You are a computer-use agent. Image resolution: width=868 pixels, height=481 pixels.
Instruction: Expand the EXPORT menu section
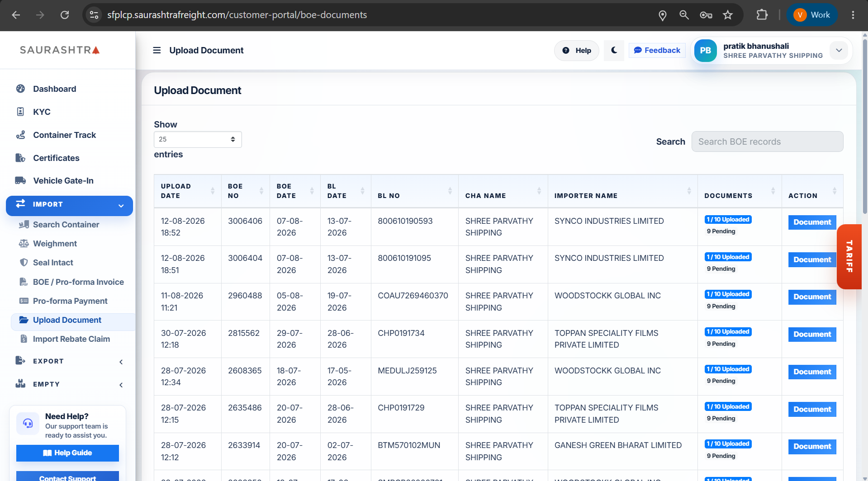pyautogui.click(x=69, y=361)
